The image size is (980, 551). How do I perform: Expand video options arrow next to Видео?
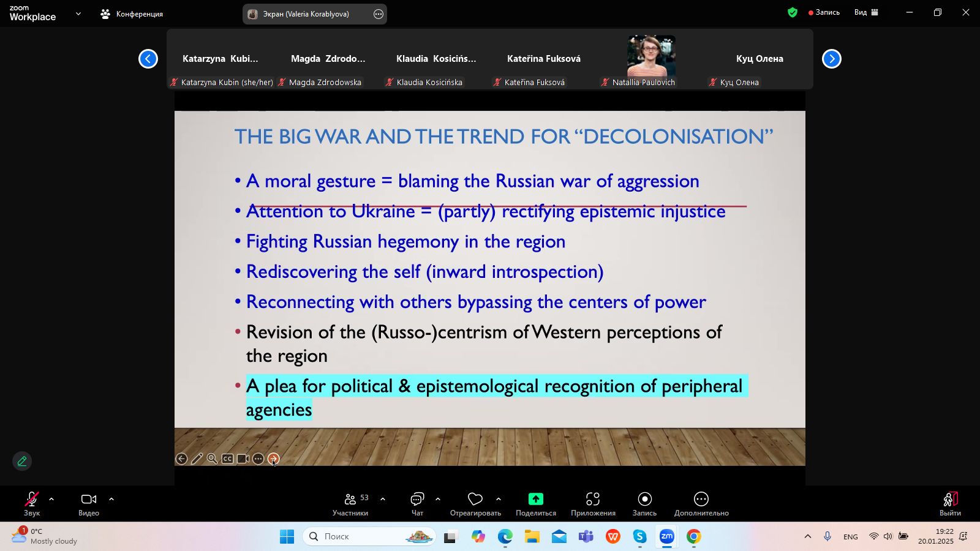[111, 499]
